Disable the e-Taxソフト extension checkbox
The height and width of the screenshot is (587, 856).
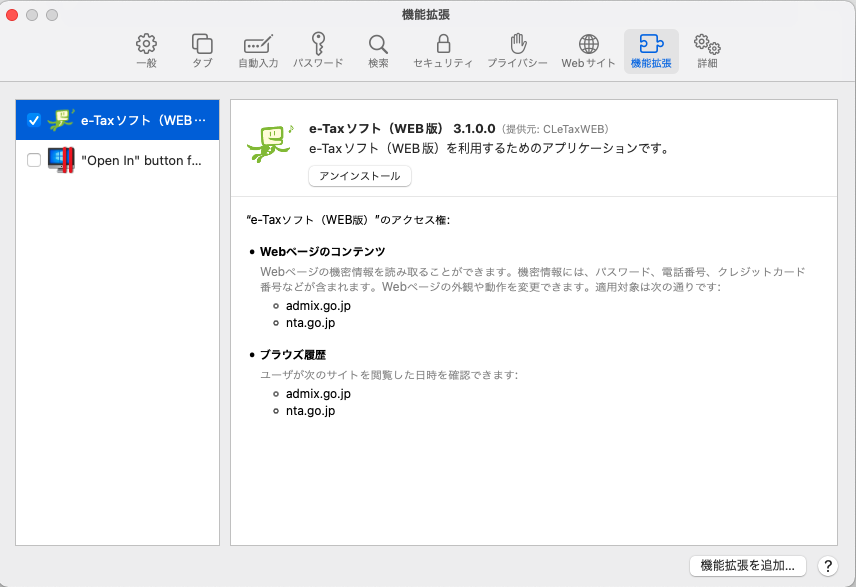pos(34,120)
